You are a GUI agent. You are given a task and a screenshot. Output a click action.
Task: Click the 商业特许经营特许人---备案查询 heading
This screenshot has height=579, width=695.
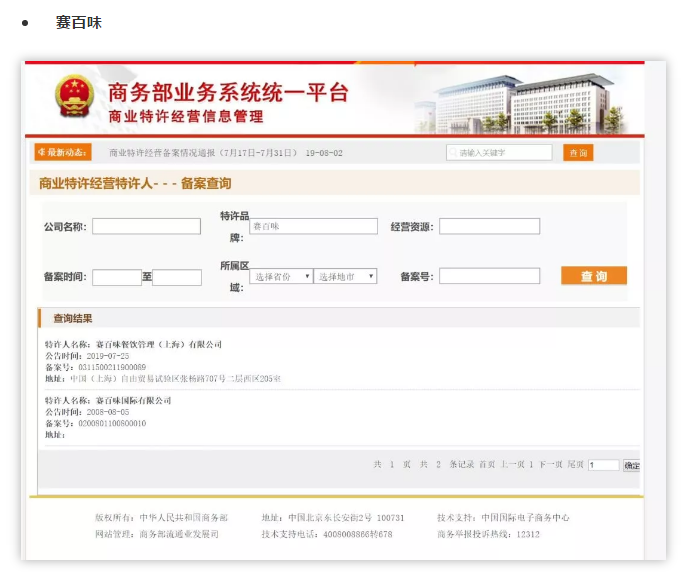click(x=135, y=183)
